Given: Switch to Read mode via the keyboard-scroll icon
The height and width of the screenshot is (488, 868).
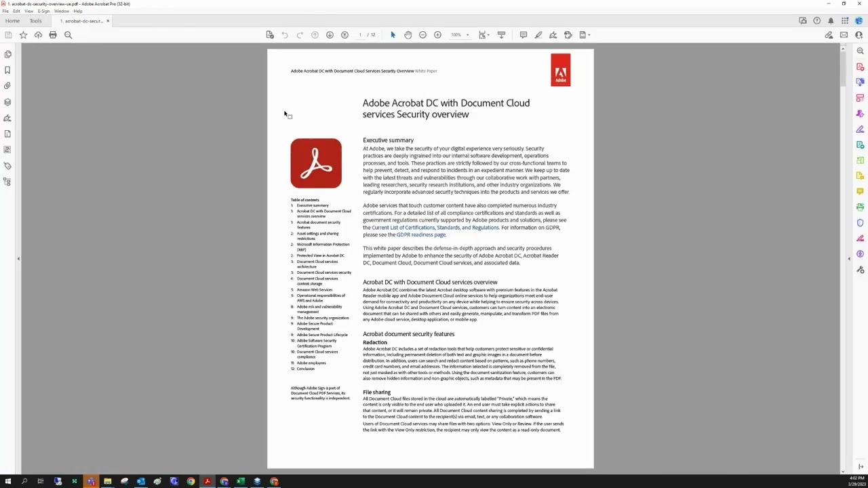Looking at the screenshot, I should coord(502,35).
